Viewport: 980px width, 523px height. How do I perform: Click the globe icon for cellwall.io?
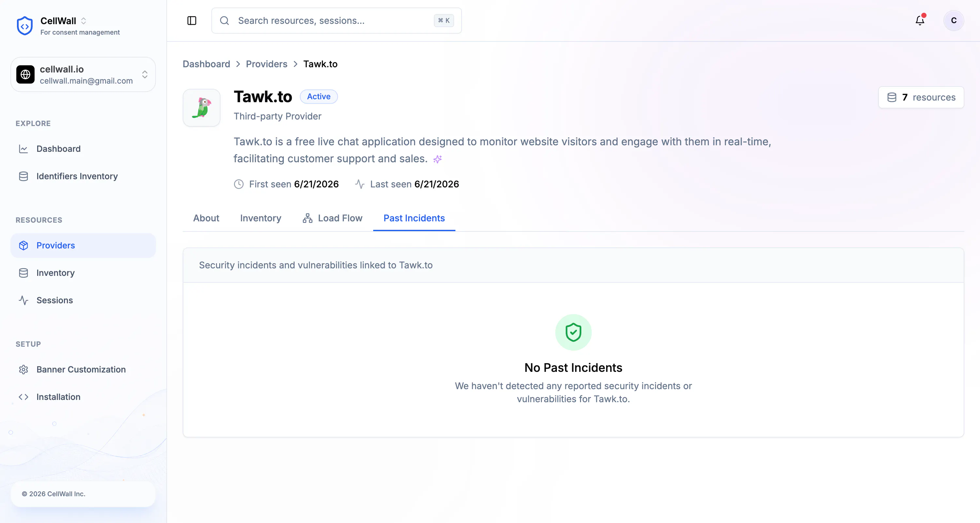click(x=25, y=75)
